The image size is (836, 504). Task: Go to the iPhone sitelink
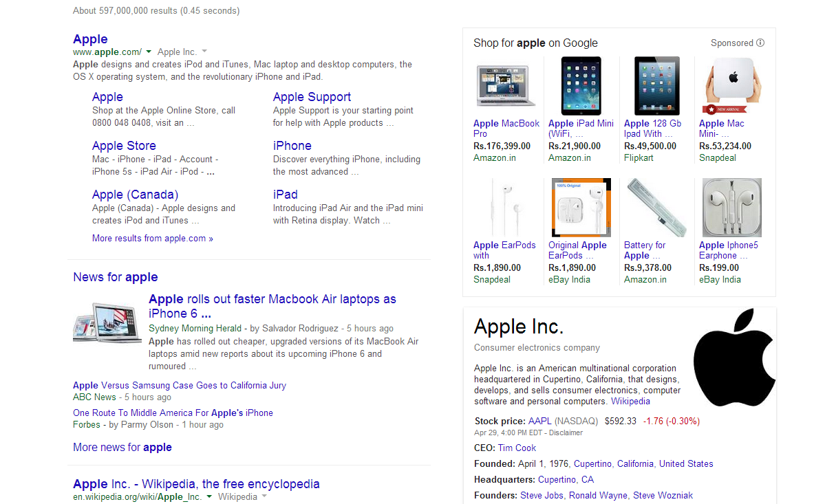(x=292, y=146)
